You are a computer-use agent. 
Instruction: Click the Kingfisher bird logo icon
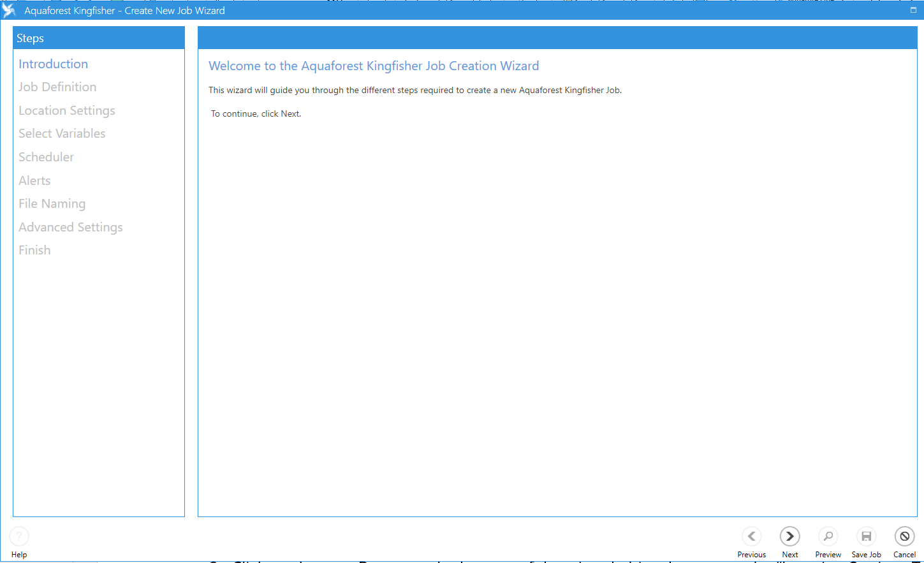[x=9, y=10]
